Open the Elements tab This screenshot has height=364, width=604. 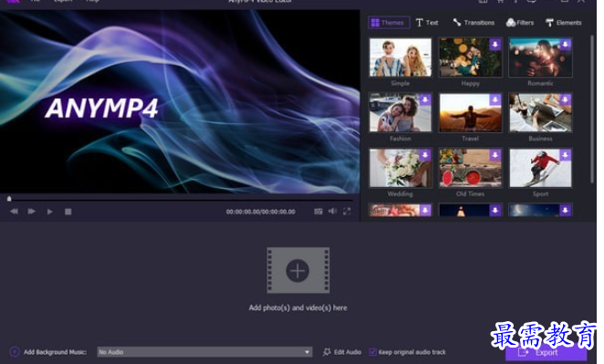point(564,23)
